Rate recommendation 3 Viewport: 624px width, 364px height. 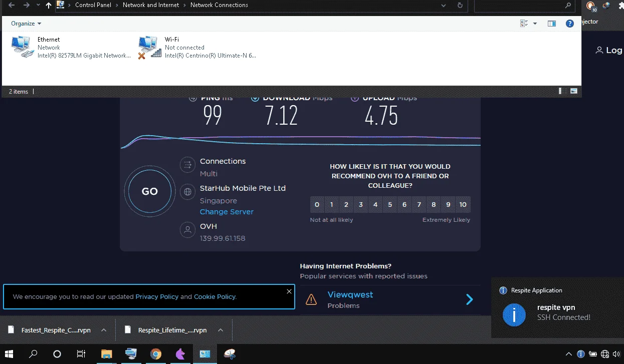coord(361,205)
